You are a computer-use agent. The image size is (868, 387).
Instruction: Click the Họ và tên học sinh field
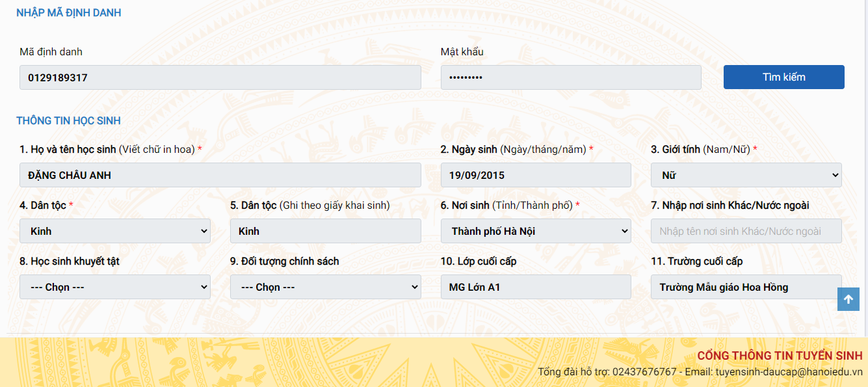pos(220,175)
